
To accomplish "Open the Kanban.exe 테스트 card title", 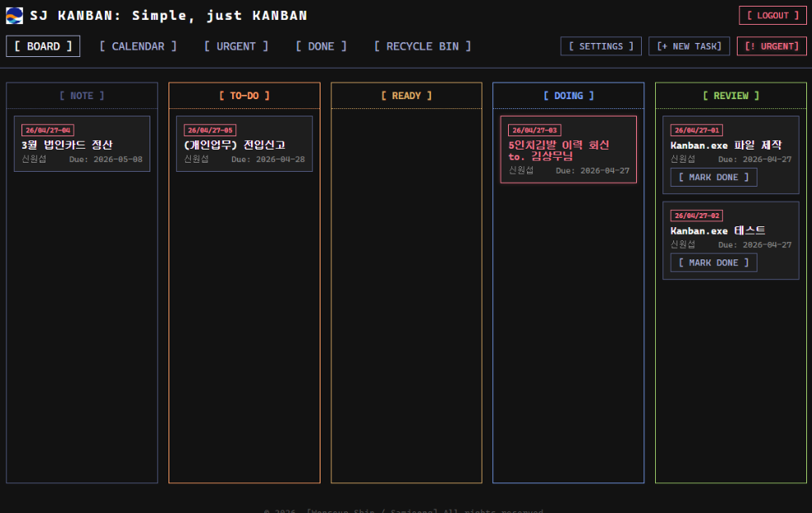I will pos(718,230).
